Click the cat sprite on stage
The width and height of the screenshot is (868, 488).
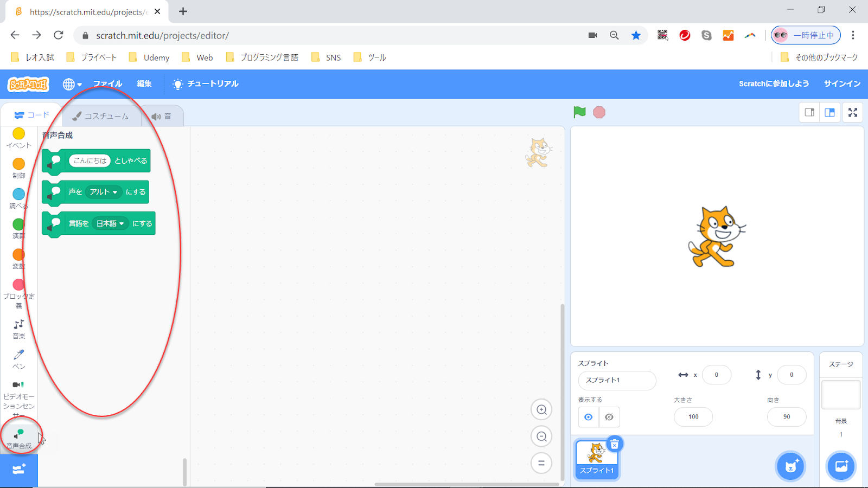click(716, 237)
